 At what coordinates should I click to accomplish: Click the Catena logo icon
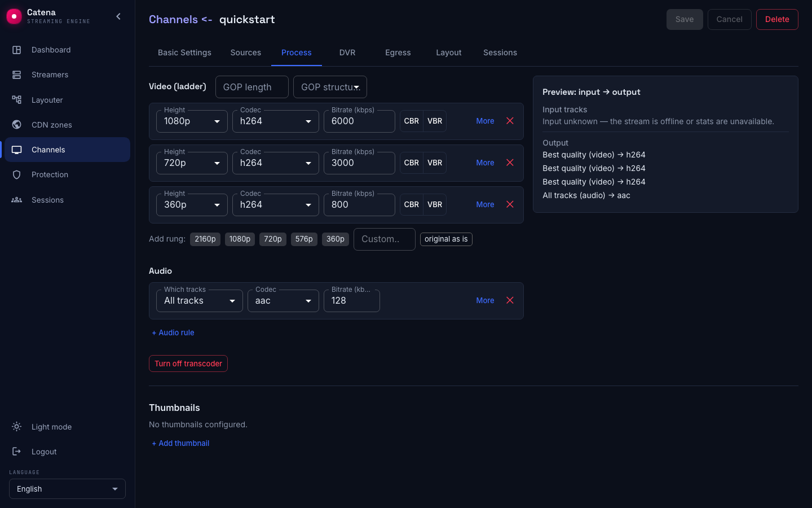pyautogui.click(x=14, y=16)
